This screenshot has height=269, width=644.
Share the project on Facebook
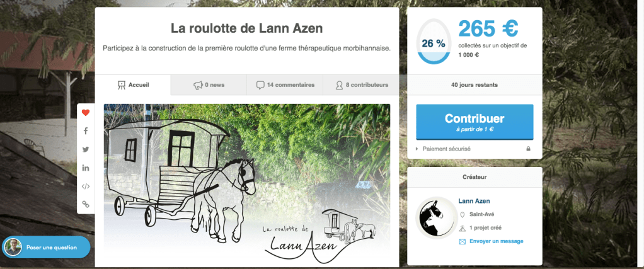86,131
